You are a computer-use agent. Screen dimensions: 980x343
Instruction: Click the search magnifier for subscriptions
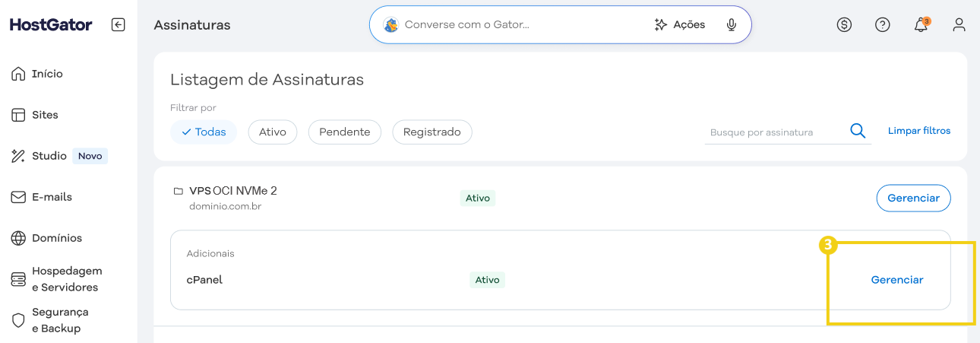click(858, 131)
